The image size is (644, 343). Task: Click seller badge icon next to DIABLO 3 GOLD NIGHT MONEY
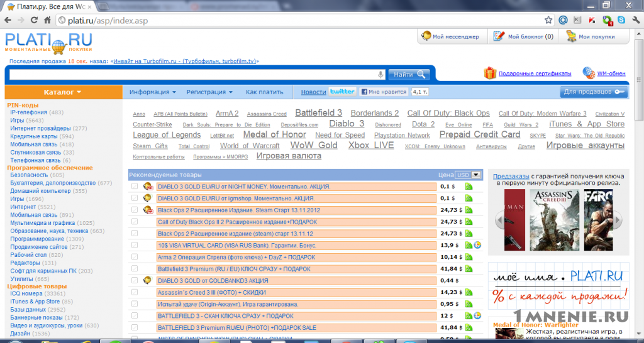tap(148, 187)
